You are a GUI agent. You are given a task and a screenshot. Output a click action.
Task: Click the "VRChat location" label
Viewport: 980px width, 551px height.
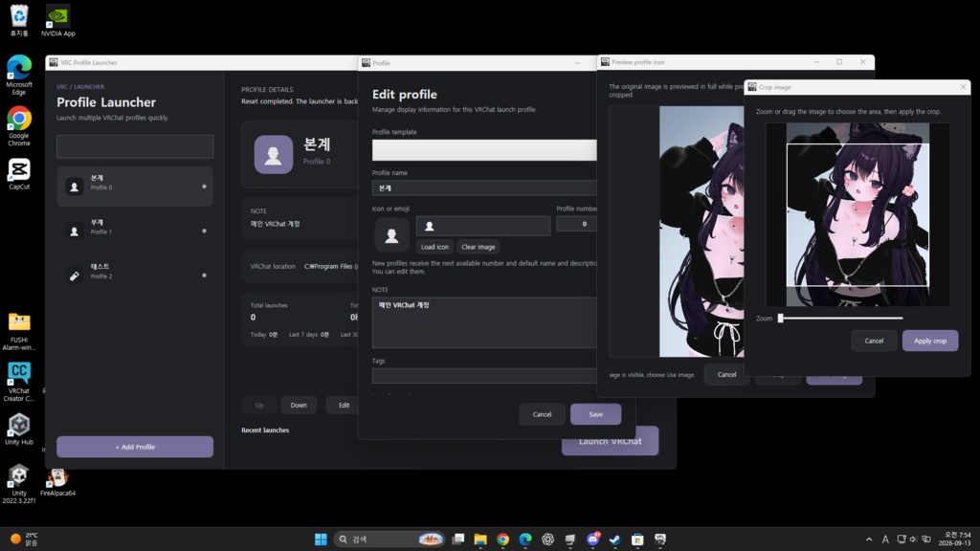pos(273,266)
